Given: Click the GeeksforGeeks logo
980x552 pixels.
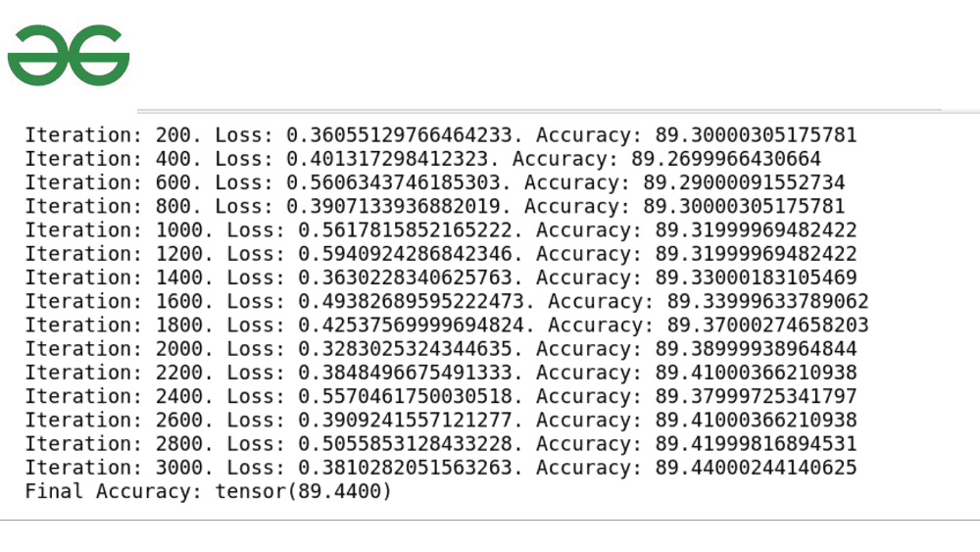Looking at the screenshot, I should (x=69, y=56).
